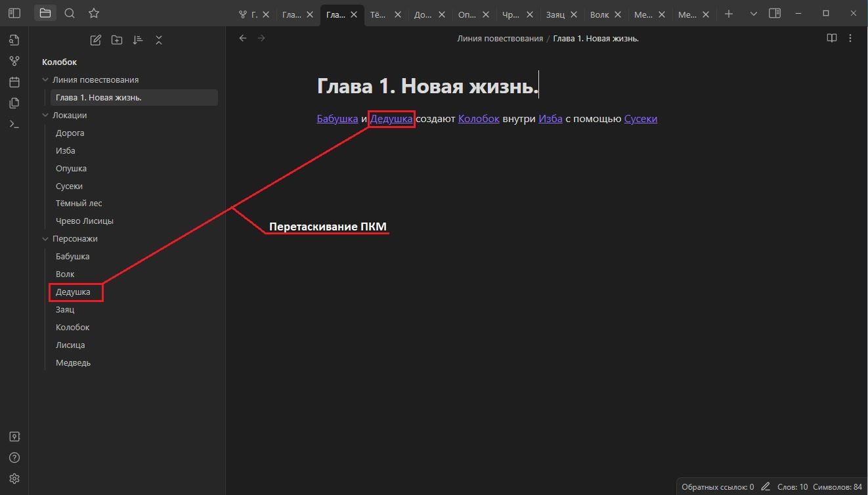Open the bookmarks pane
This screenshot has width=868, height=495.
[x=94, y=13]
